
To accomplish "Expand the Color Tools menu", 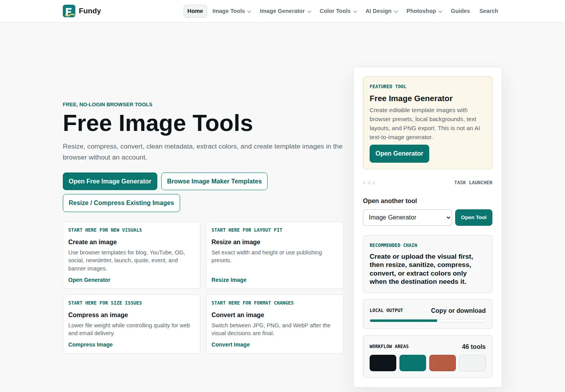I will (338, 11).
